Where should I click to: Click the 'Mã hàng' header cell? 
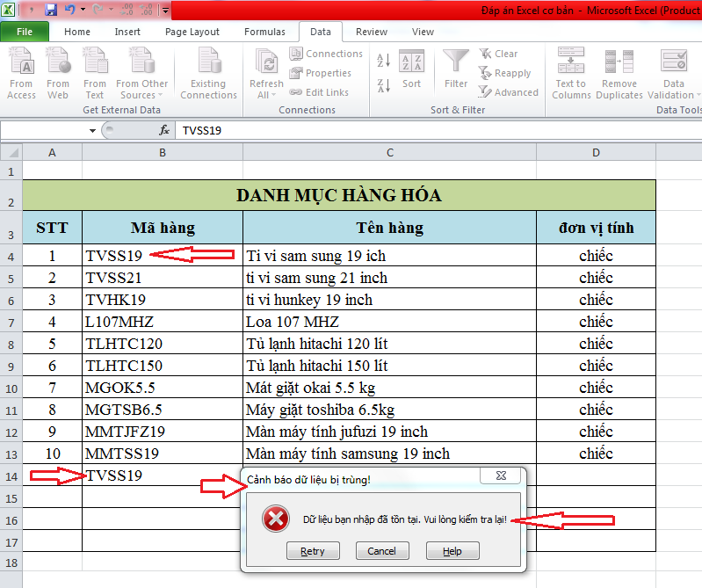163,228
